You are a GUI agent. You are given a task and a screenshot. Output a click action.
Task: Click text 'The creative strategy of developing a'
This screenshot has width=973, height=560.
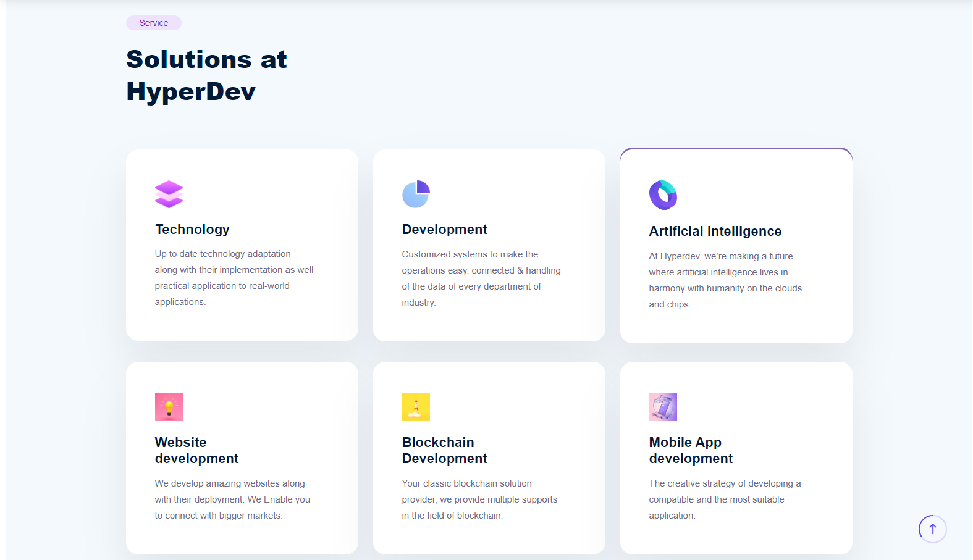click(x=725, y=483)
